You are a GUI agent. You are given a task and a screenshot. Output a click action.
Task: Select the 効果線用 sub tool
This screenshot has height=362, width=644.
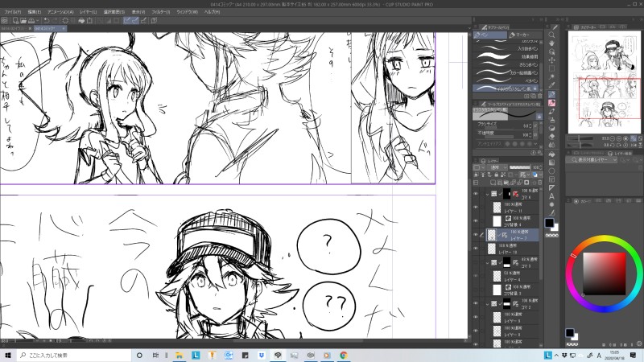(506, 56)
